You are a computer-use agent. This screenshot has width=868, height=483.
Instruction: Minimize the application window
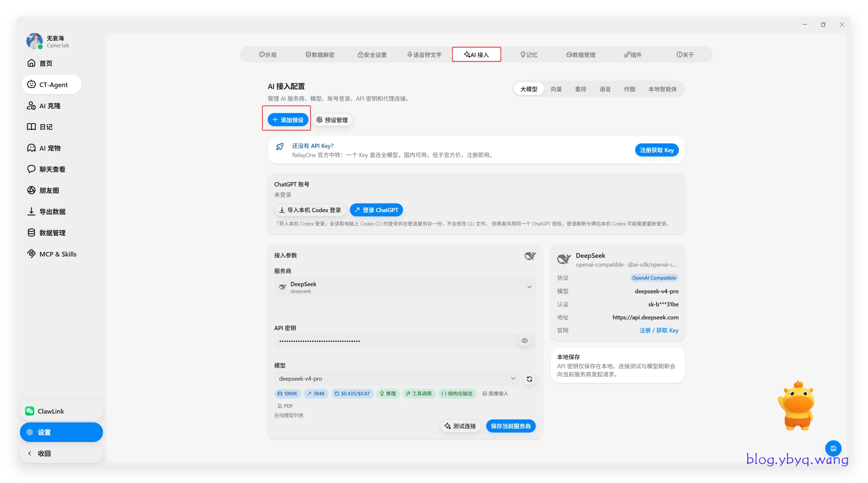pyautogui.click(x=805, y=24)
